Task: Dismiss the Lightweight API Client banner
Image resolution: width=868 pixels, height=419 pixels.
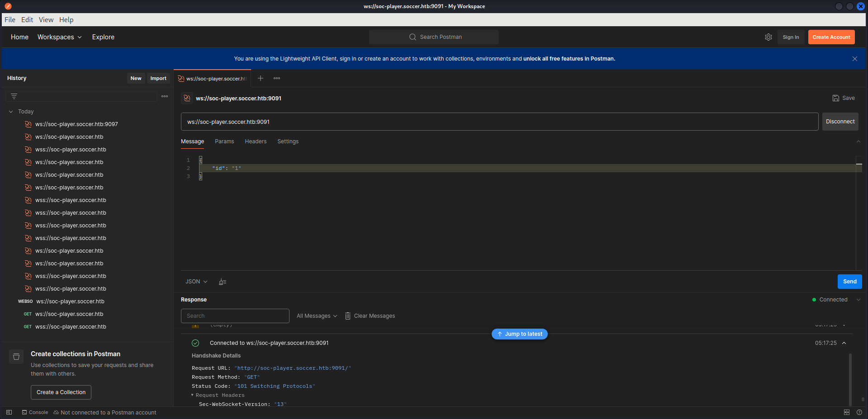Action: click(x=855, y=59)
